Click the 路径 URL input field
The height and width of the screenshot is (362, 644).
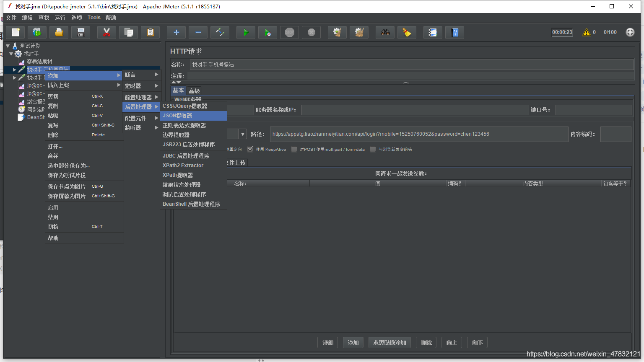[419, 134]
